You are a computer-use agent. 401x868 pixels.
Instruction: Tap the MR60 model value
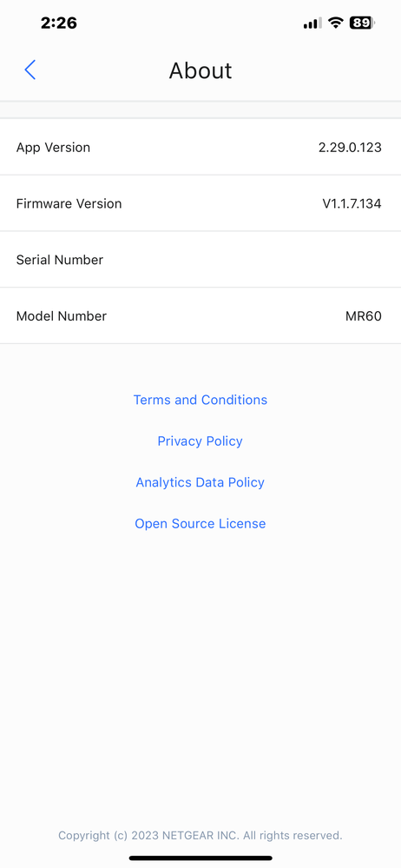[364, 316]
